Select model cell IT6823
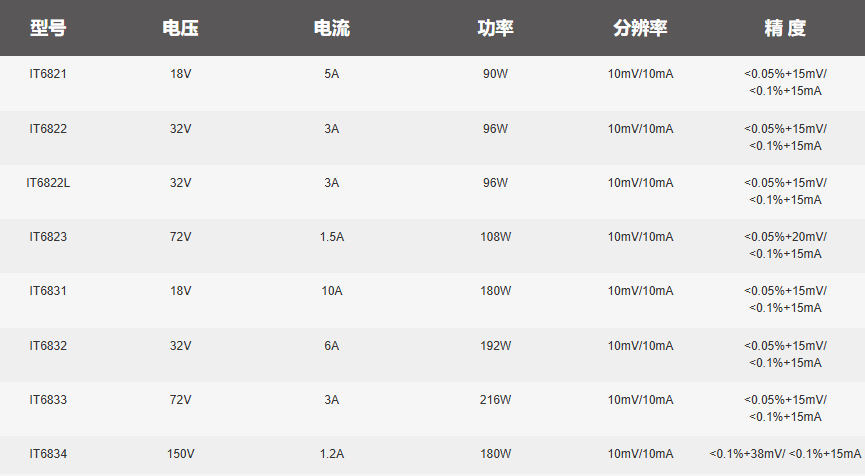 pyautogui.click(x=48, y=237)
